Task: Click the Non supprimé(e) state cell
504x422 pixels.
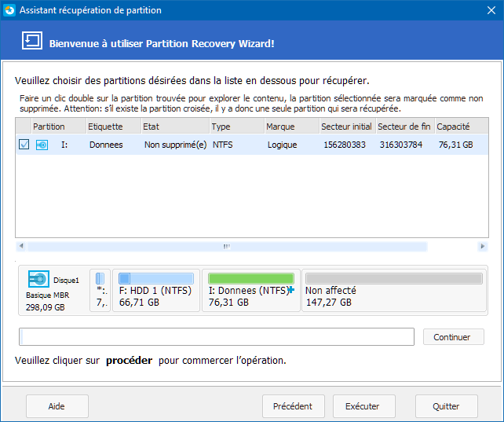Action: pos(176,145)
